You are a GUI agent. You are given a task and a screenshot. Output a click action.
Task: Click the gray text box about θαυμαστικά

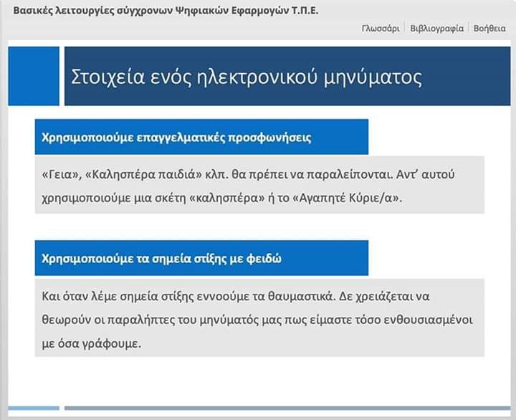coord(259,318)
